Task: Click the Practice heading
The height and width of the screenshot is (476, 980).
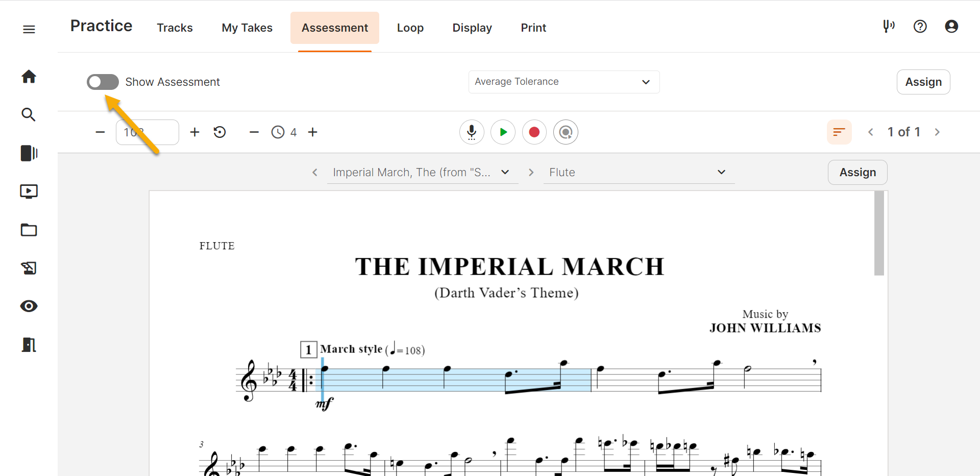Action: coord(101,26)
